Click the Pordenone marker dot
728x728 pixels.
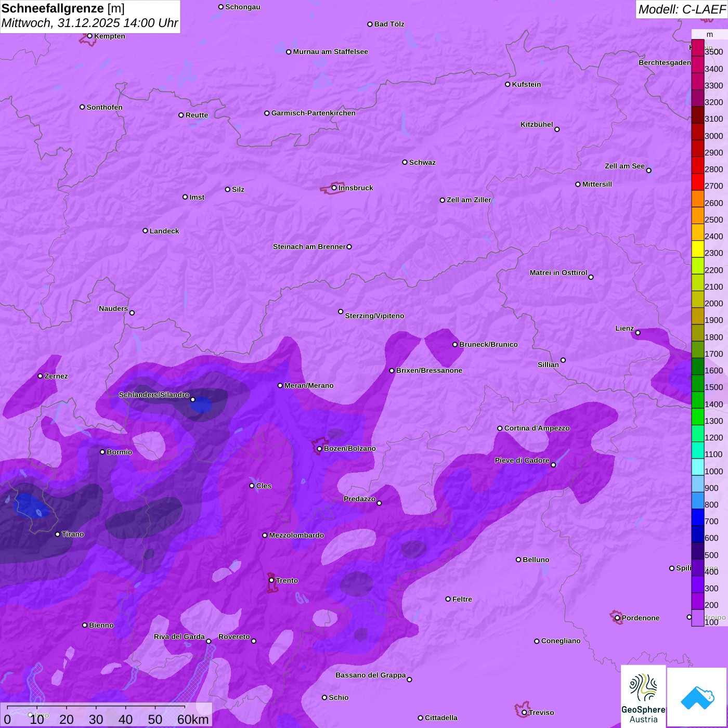coord(617,618)
